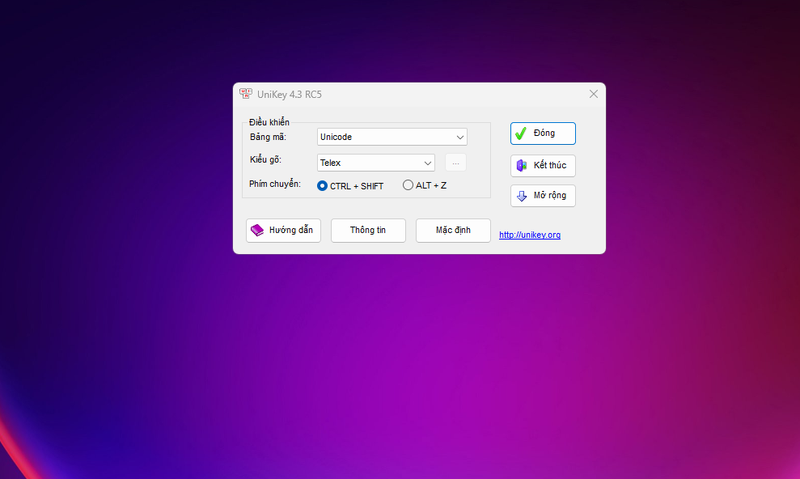Expand options with Mở rộng button
Screen dimensions: 800x479
[x=543, y=195]
